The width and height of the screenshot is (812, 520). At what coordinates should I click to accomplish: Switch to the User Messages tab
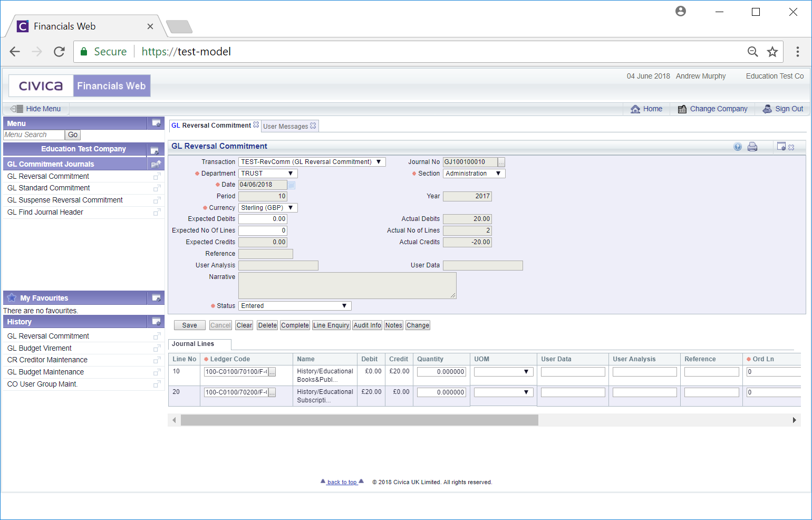click(285, 127)
